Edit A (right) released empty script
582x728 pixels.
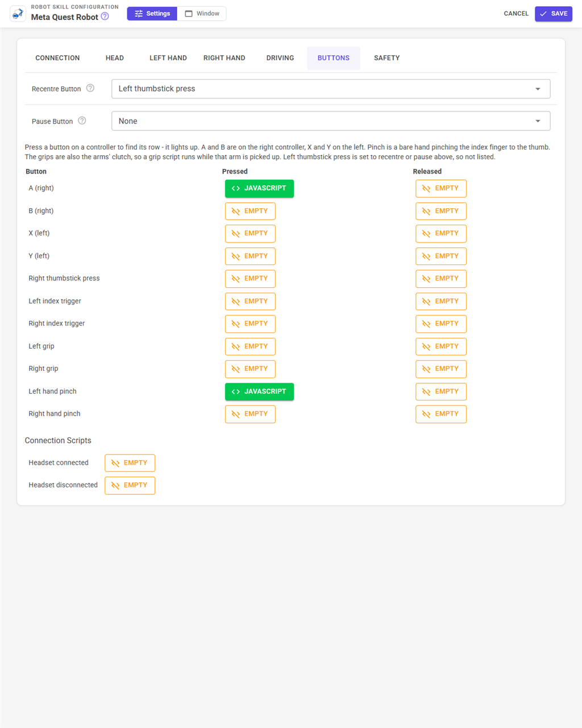tap(441, 188)
